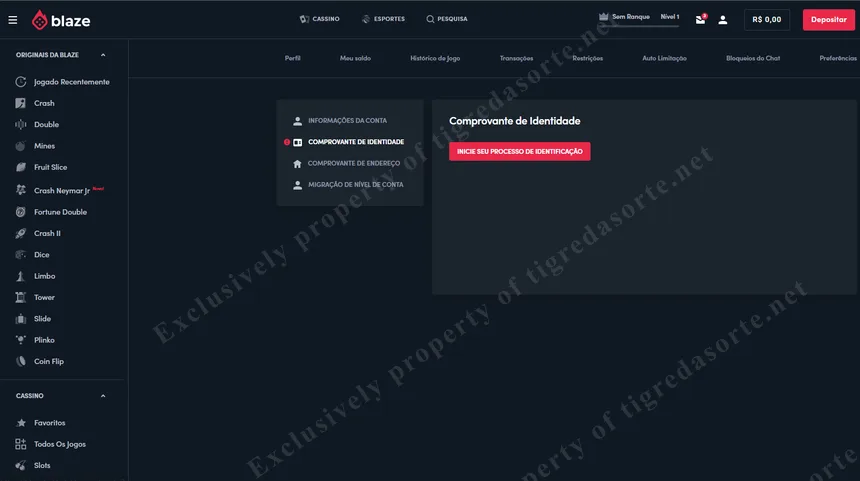Click the Double game icon
The image size is (860, 481).
click(21, 125)
